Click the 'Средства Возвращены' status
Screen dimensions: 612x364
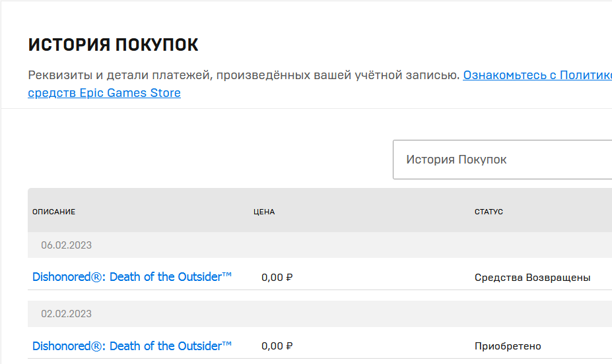(532, 278)
